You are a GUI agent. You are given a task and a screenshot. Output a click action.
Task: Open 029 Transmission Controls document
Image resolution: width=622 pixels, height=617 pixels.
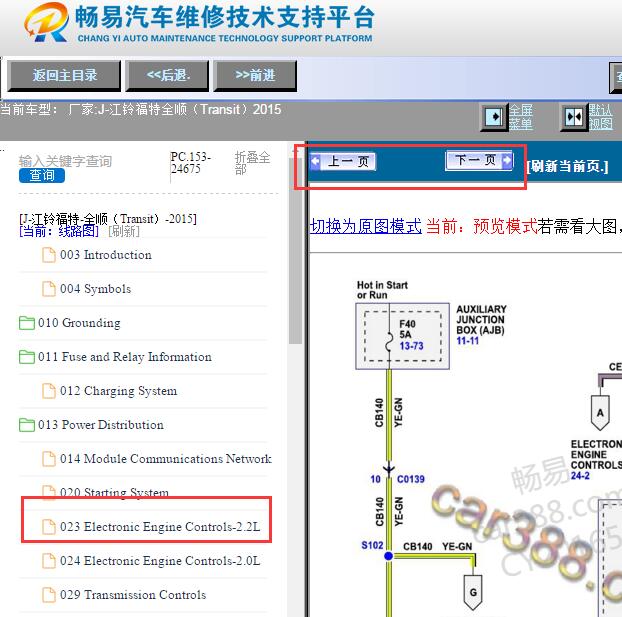point(133,595)
